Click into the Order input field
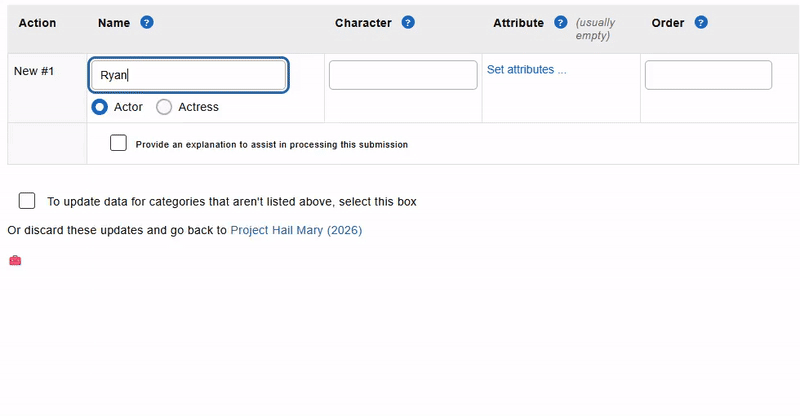Screen dimensions: 800x416 click(x=708, y=75)
